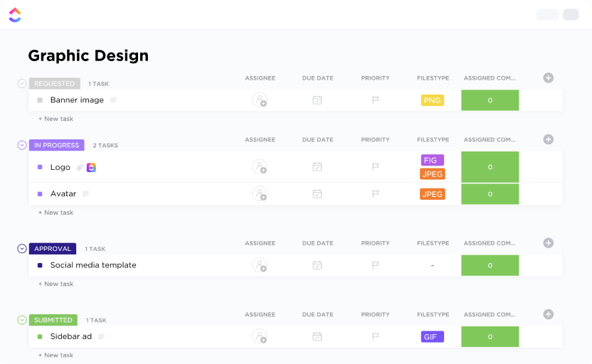Pick a due date for Avatar
The height and width of the screenshot is (364, 592).
coord(317,194)
